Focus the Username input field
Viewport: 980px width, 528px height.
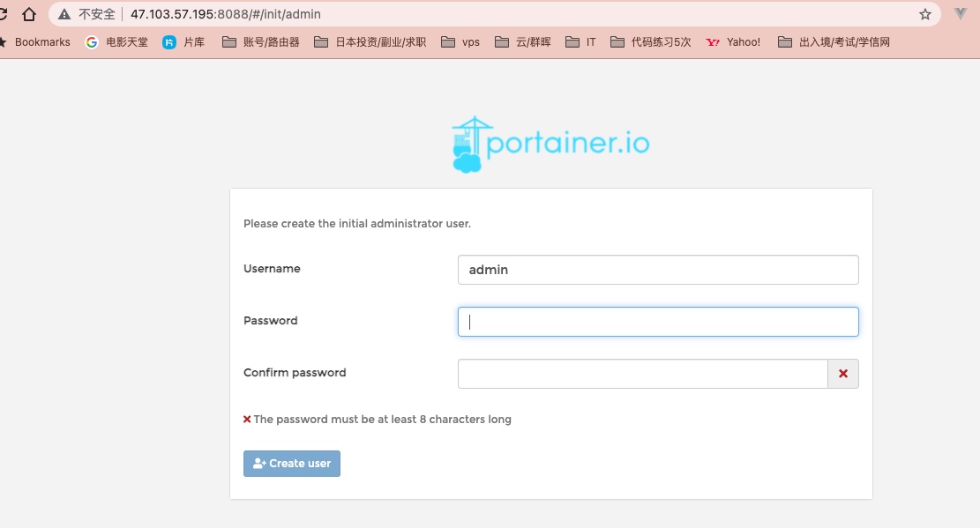[x=658, y=270]
